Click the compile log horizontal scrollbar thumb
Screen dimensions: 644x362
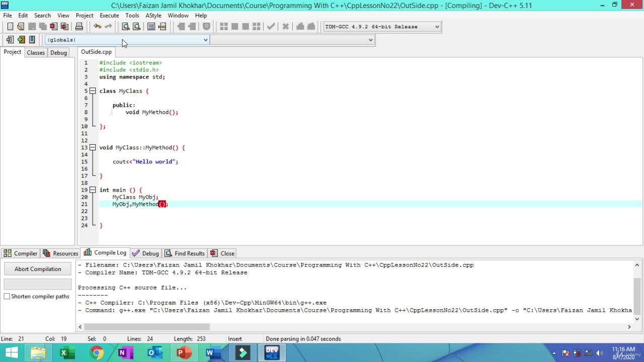click(147, 327)
